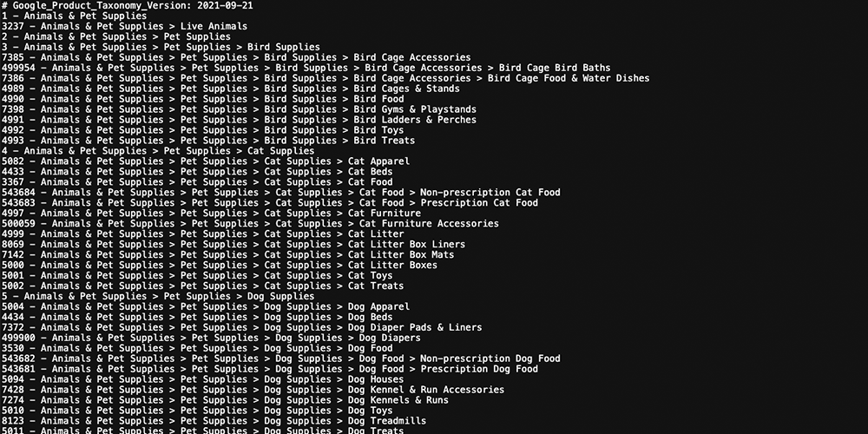
Task: Select the Cat Furniture Accessories line
Action: pyautogui.click(x=250, y=224)
